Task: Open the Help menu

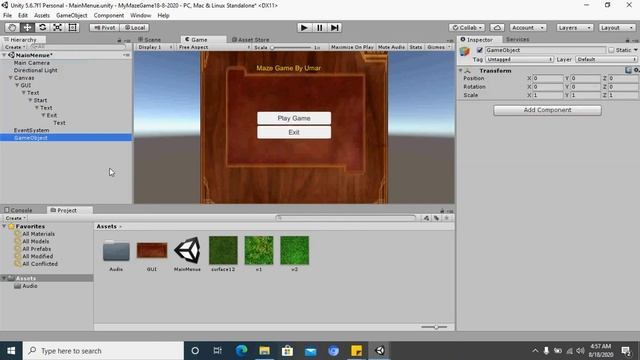Action: click(x=163, y=16)
